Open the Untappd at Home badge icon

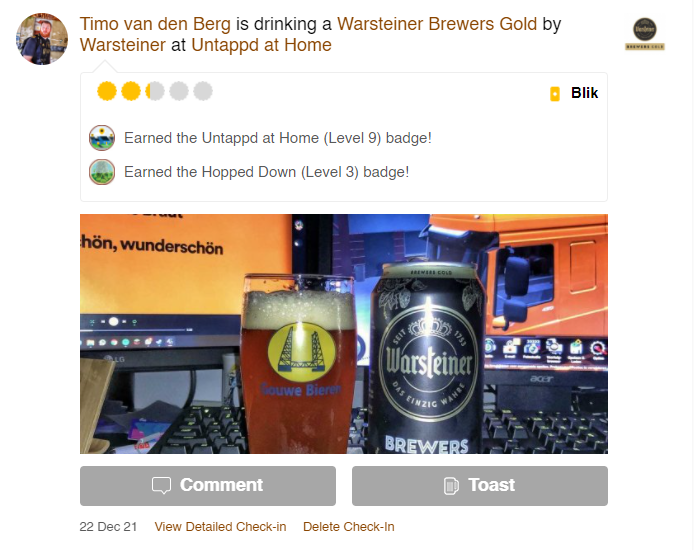102,138
